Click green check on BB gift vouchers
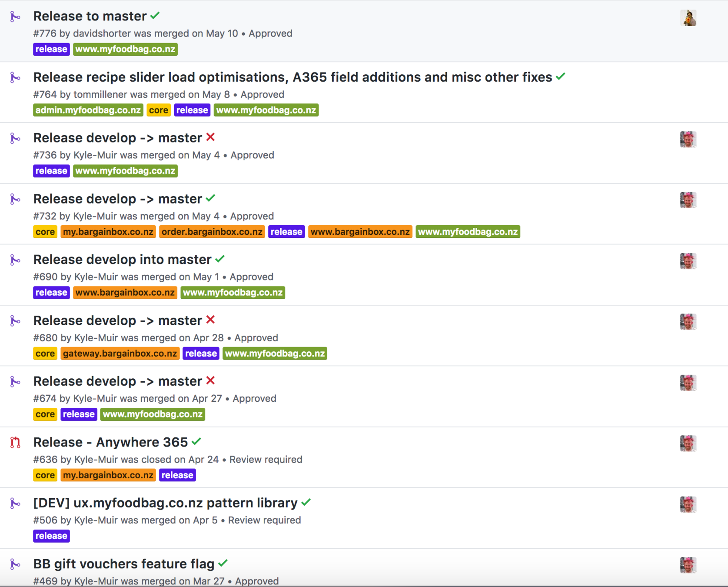Screen dimensions: 728x587 (x=223, y=564)
